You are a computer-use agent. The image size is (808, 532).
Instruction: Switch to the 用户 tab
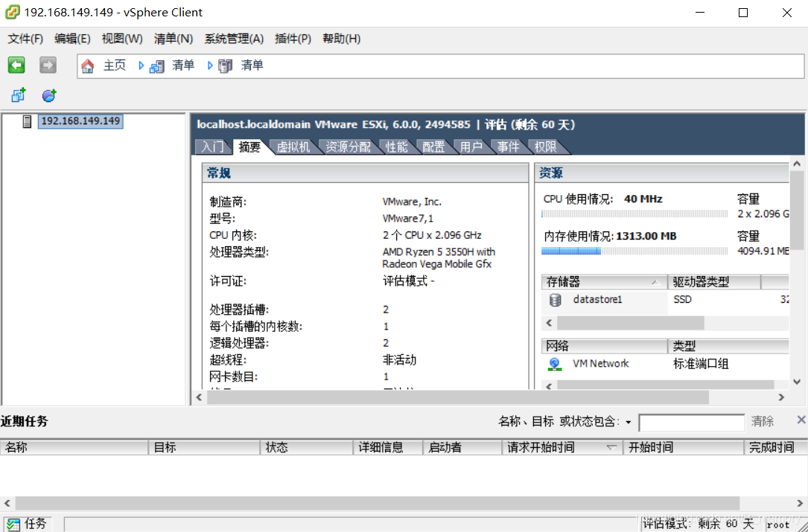coord(471,147)
